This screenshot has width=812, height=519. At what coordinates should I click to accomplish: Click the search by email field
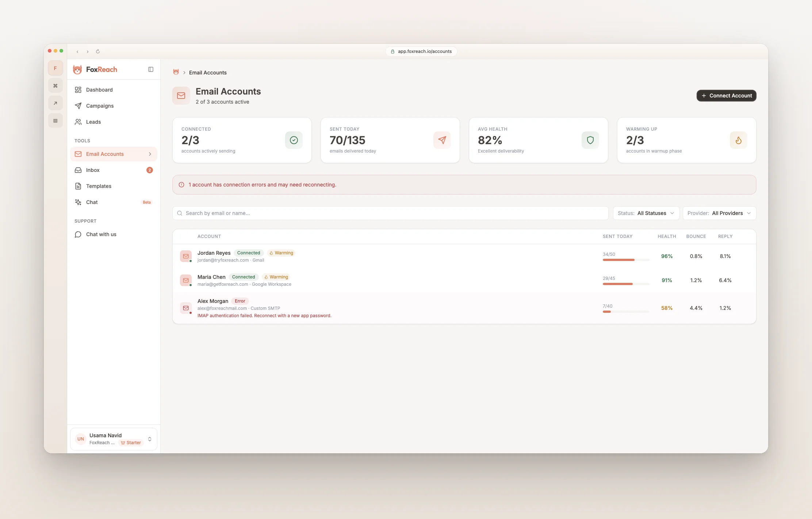pos(390,213)
